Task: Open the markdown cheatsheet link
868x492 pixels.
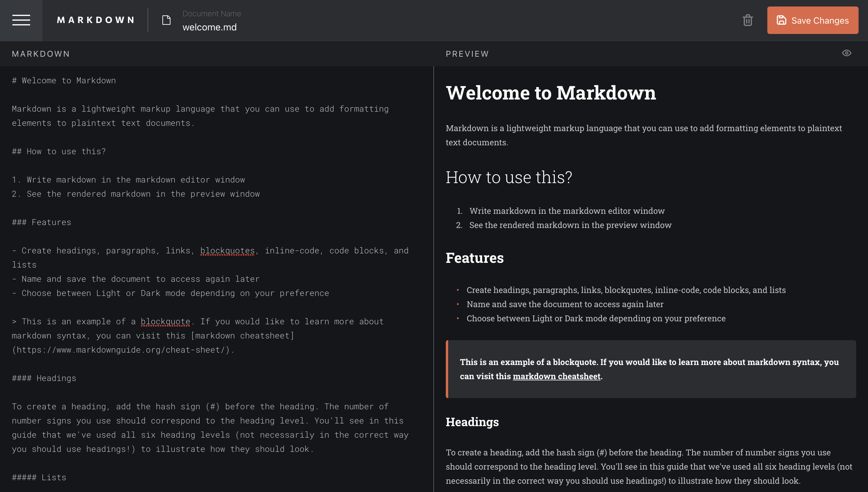Action: click(x=556, y=376)
